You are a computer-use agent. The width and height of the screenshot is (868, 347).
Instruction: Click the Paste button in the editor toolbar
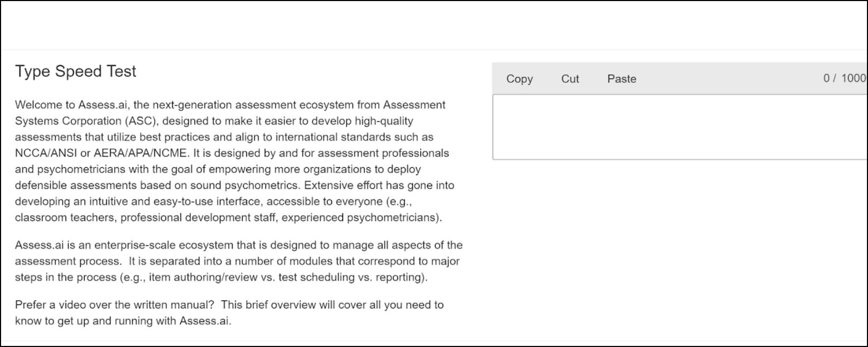click(622, 79)
